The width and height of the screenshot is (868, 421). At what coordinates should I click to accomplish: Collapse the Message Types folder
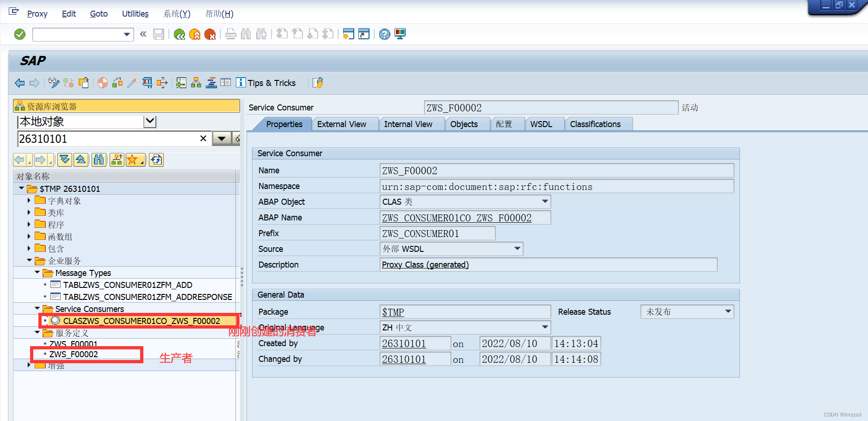37,273
